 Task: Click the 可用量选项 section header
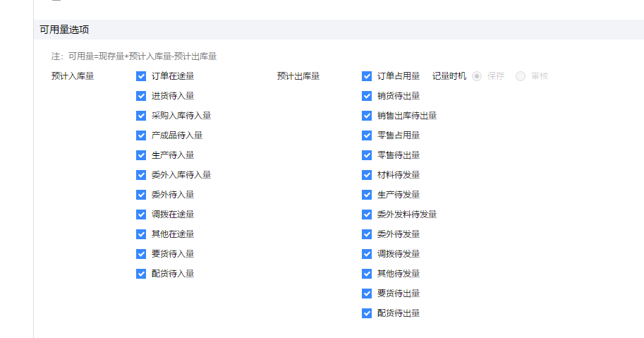coord(64,30)
